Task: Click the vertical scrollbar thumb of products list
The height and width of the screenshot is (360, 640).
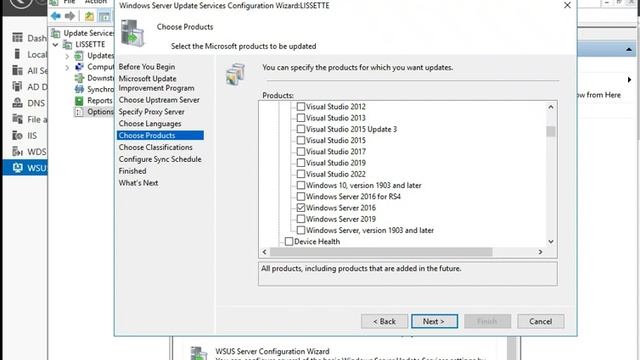Action: click(x=551, y=131)
